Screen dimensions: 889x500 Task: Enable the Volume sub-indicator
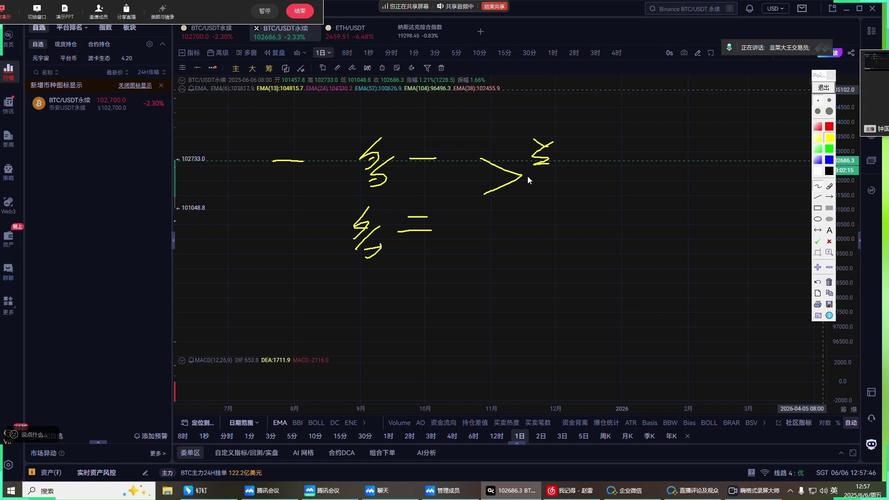(399, 423)
